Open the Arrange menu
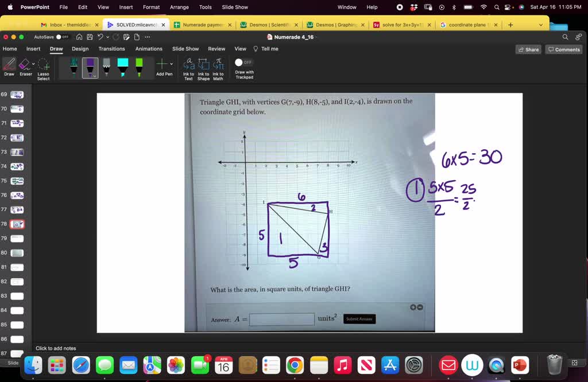This screenshot has width=588, height=382. click(x=179, y=8)
